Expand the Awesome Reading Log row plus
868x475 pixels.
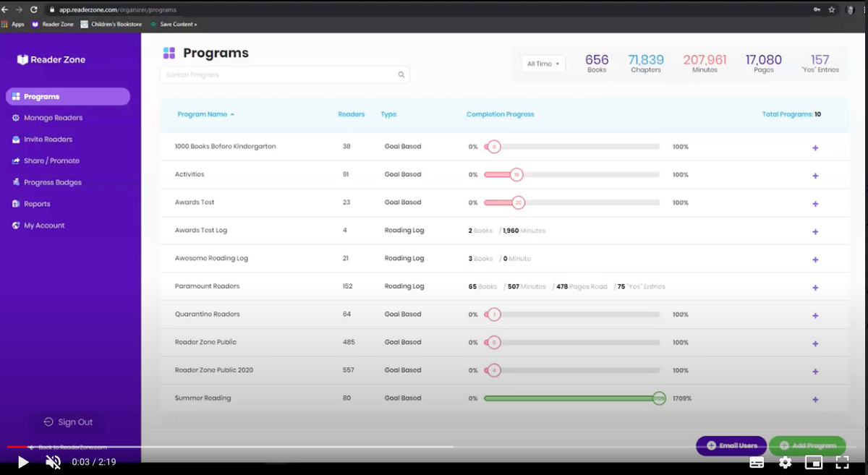[x=815, y=260]
